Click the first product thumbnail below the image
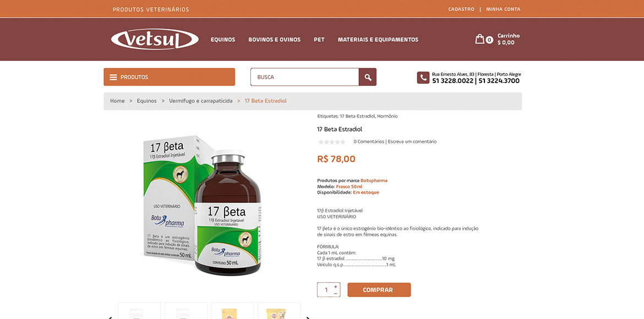644x319 pixels. [139, 311]
